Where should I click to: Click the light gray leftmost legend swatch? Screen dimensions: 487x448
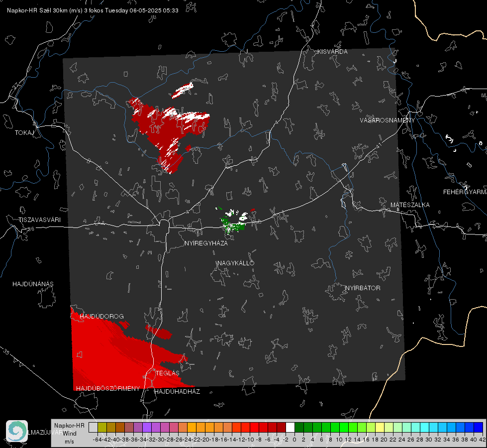pos(93,427)
